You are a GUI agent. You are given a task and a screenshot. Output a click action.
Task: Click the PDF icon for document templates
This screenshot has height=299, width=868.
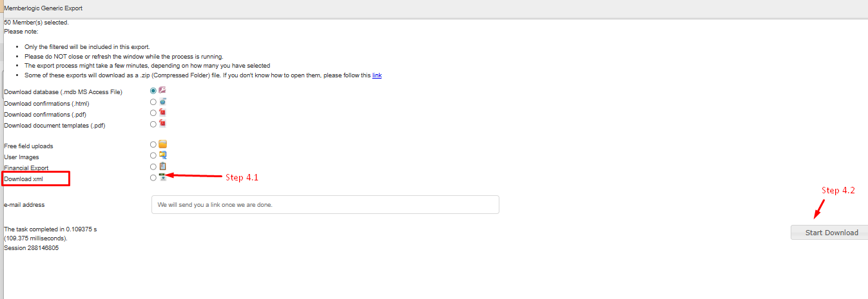pos(163,123)
